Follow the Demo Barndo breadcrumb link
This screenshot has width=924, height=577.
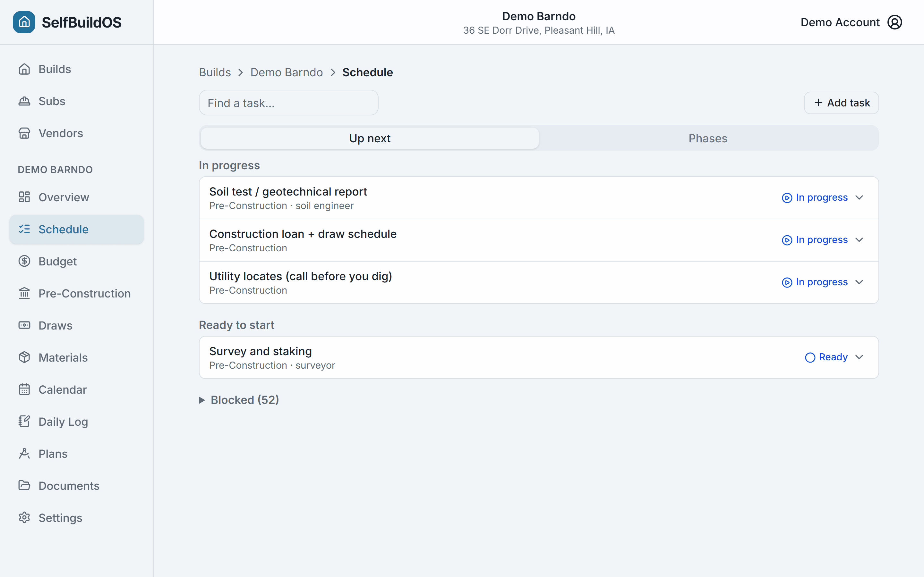pos(287,72)
